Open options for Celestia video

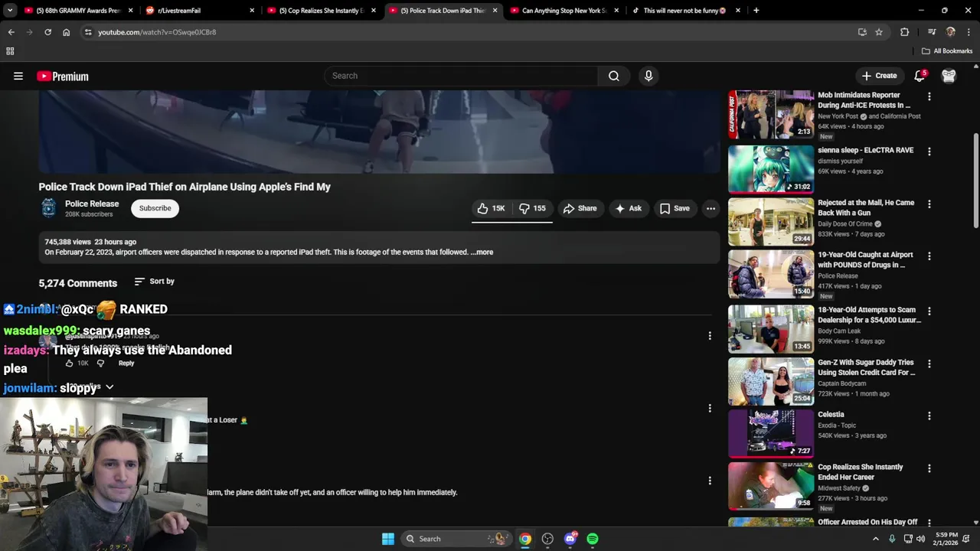click(929, 416)
